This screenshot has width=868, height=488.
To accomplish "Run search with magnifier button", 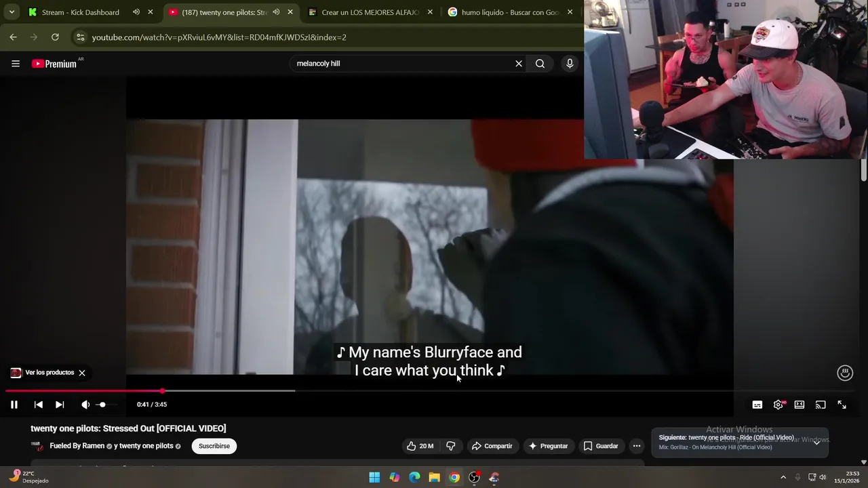I will point(540,64).
